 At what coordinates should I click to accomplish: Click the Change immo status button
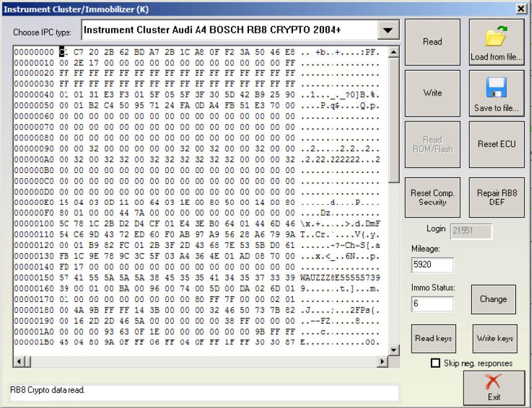(x=493, y=299)
